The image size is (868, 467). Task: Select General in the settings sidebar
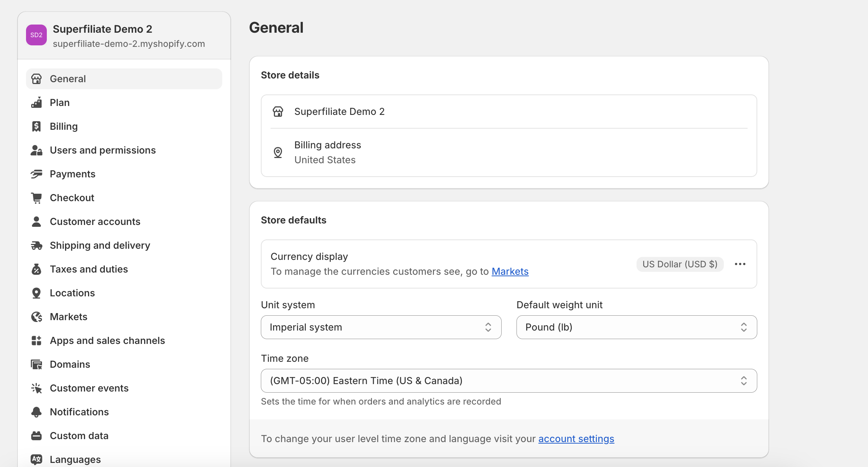tap(124, 79)
